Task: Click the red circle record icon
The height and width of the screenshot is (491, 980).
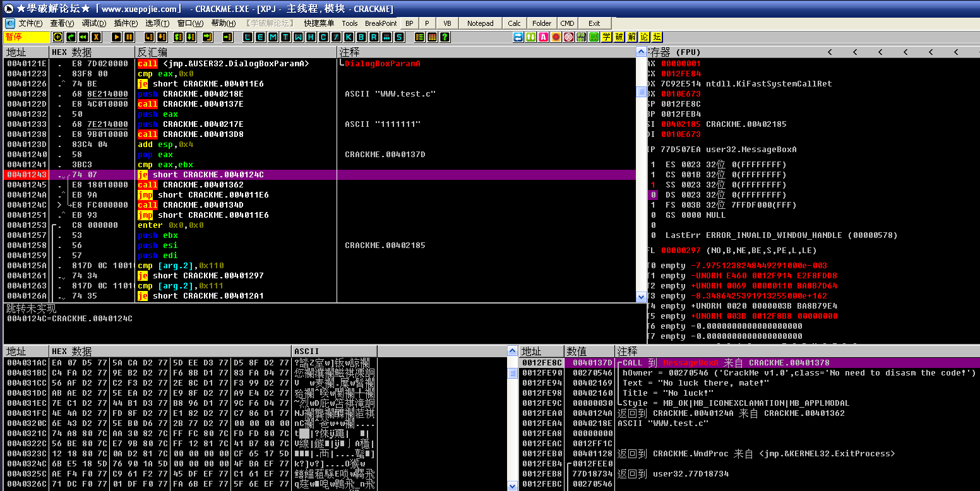Action: click(556, 37)
